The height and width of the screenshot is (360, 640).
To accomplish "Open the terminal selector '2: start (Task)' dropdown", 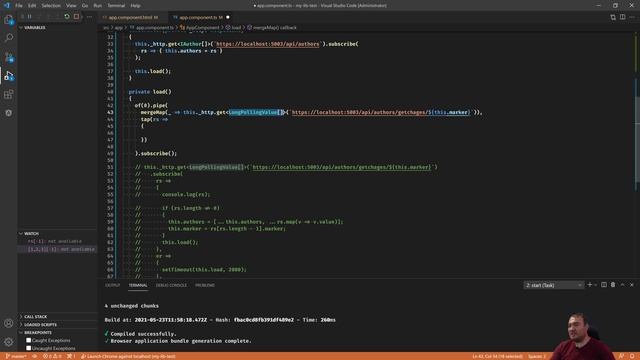I will click(554, 285).
